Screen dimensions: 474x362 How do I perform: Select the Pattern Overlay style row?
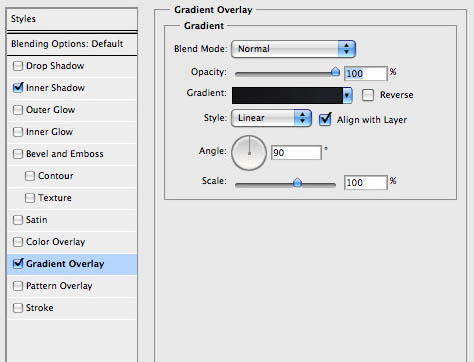point(72,286)
